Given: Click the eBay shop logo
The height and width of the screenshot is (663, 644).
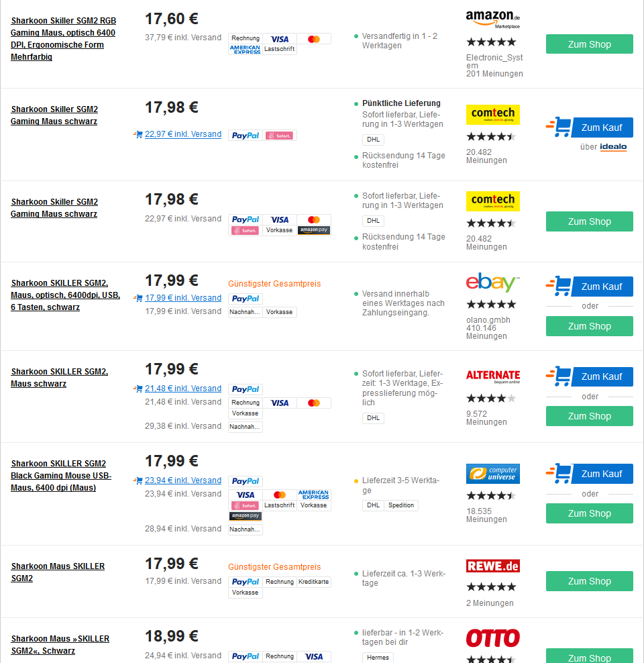Looking at the screenshot, I should click(x=492, y=283).
